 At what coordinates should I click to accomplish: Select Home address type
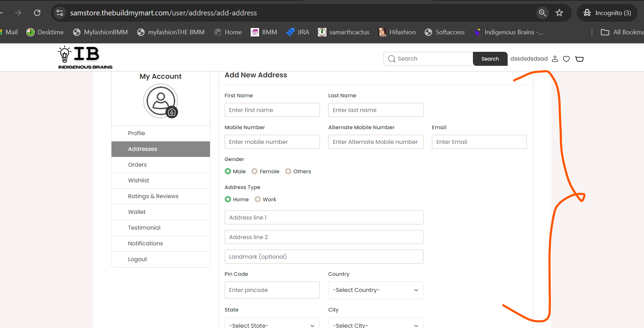(228, 199)
